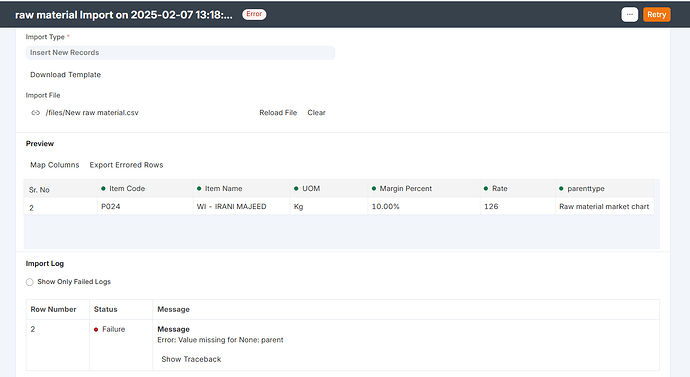Click the Preview section heading
Screen dimensions: 690x377
click(x=40, y=143)
